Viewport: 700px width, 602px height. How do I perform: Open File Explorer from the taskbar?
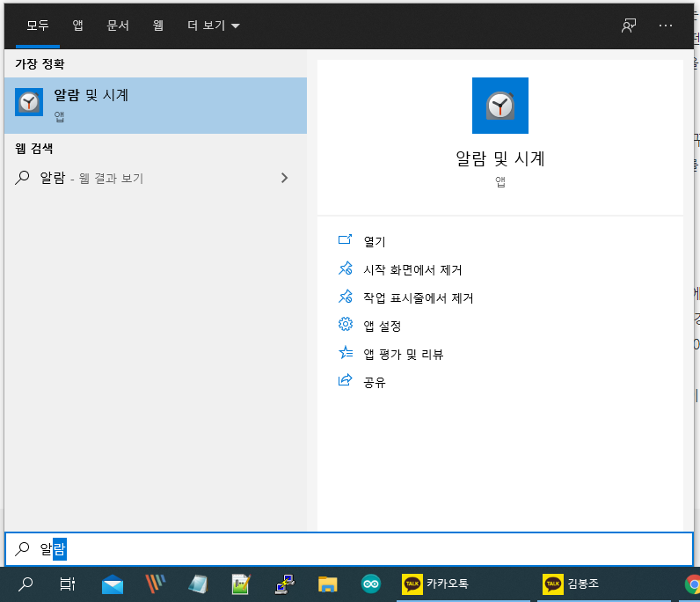(x=327, y=584)
